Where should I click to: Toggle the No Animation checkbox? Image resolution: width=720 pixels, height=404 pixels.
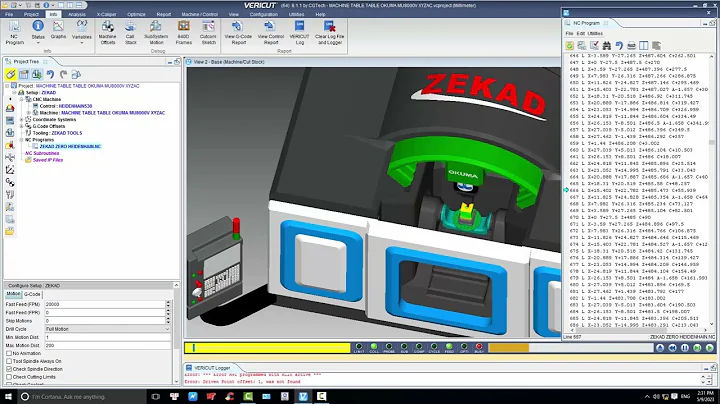(x=9, y=353)
